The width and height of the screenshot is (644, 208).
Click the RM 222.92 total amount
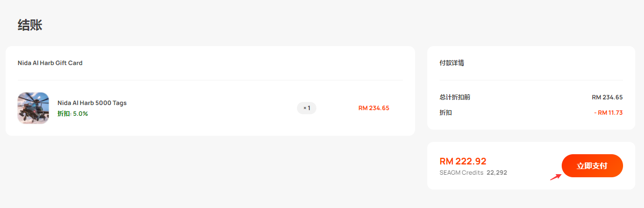(463, 161)
